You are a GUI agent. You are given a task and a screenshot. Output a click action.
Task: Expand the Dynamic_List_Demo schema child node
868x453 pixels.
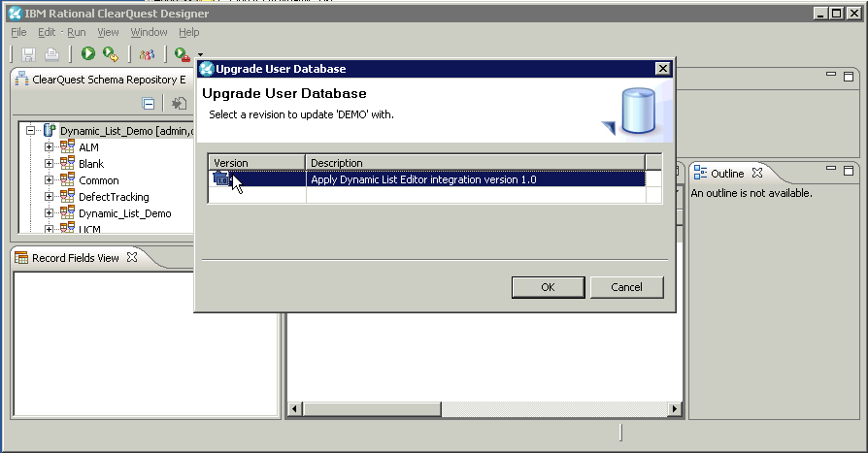click(x=49, y=213)
